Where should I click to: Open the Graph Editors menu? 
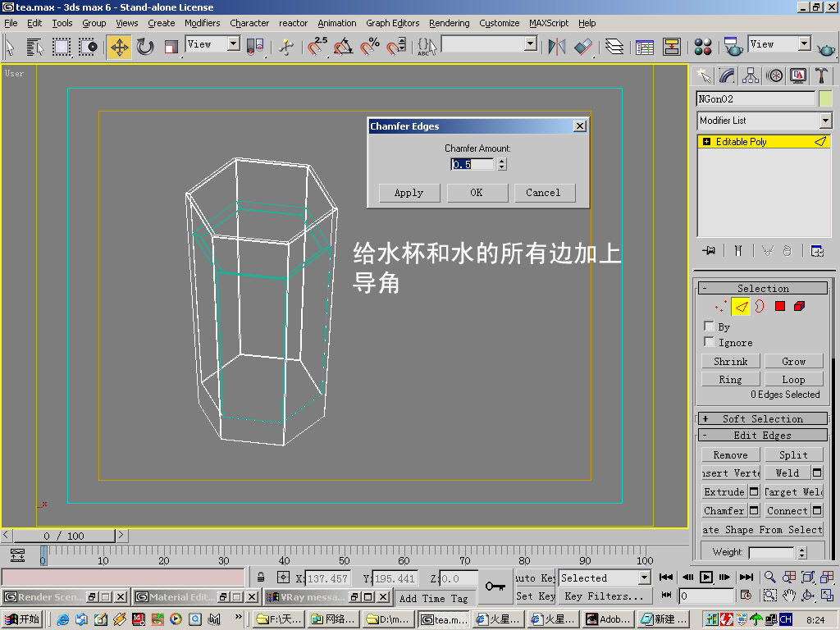click(393, 23)
